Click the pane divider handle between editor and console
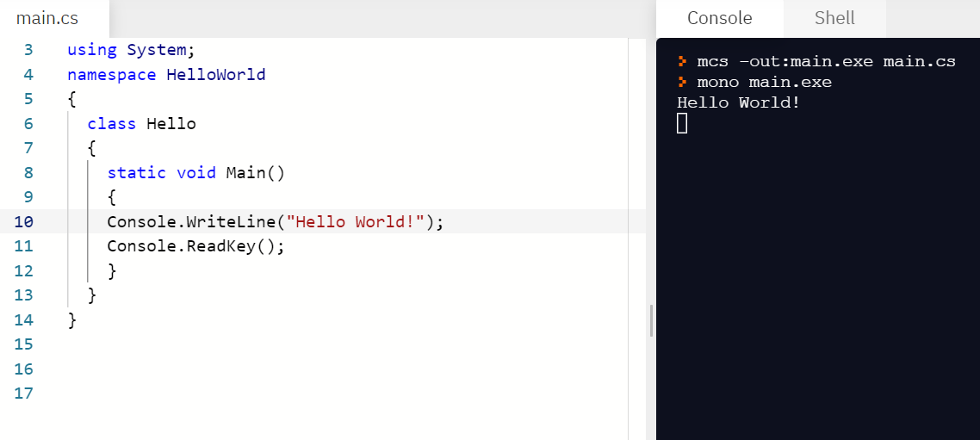The width and height of the screenshot is (980, 440). pyautogui.click(x=651, y=320)
